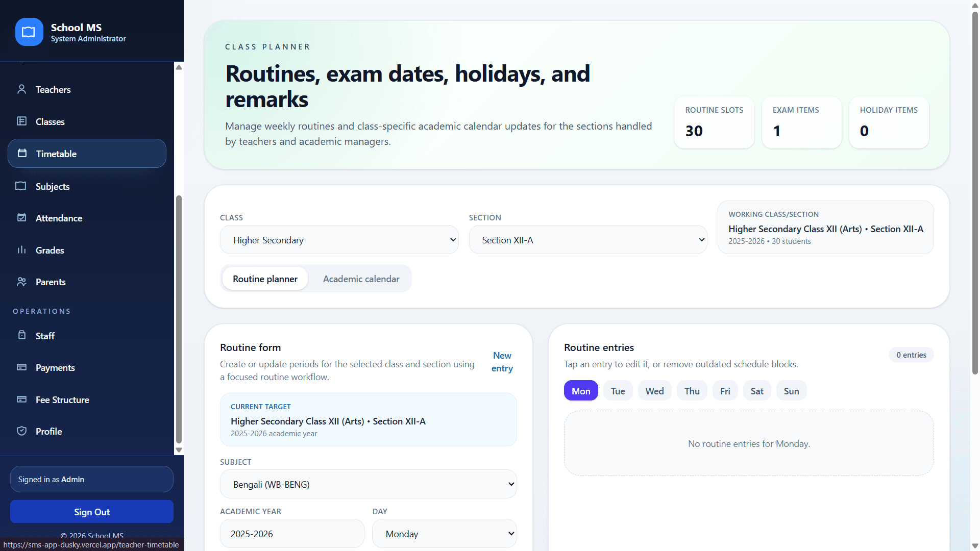
Task: Open Attendance section in sidebar
Action: (x=87, y=218)
